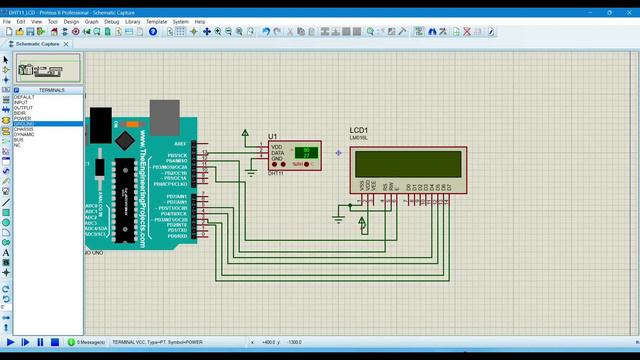Click the red X delete sheet icon

pyautogui.click(x=467, y=31)
